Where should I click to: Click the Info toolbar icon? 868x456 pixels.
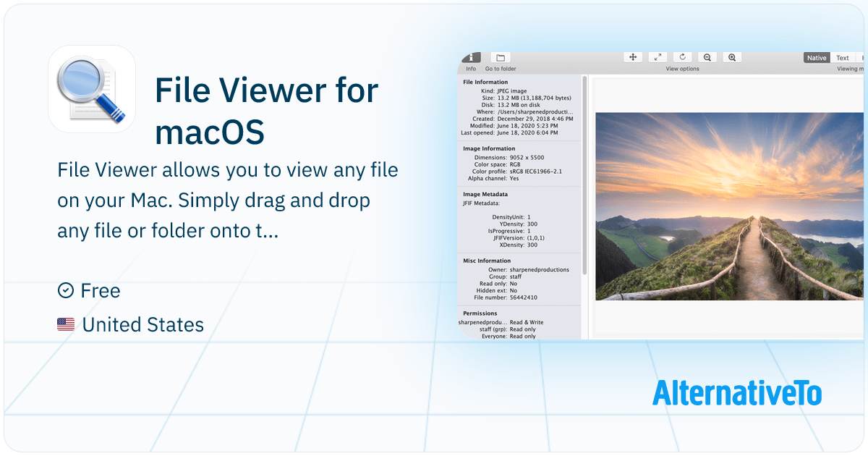pyautogui.click(x=471, y=57)
